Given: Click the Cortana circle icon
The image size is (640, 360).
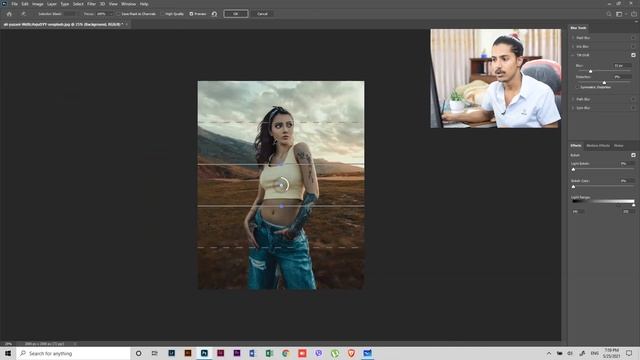Looking at the screenshot, I should (138, 353).
